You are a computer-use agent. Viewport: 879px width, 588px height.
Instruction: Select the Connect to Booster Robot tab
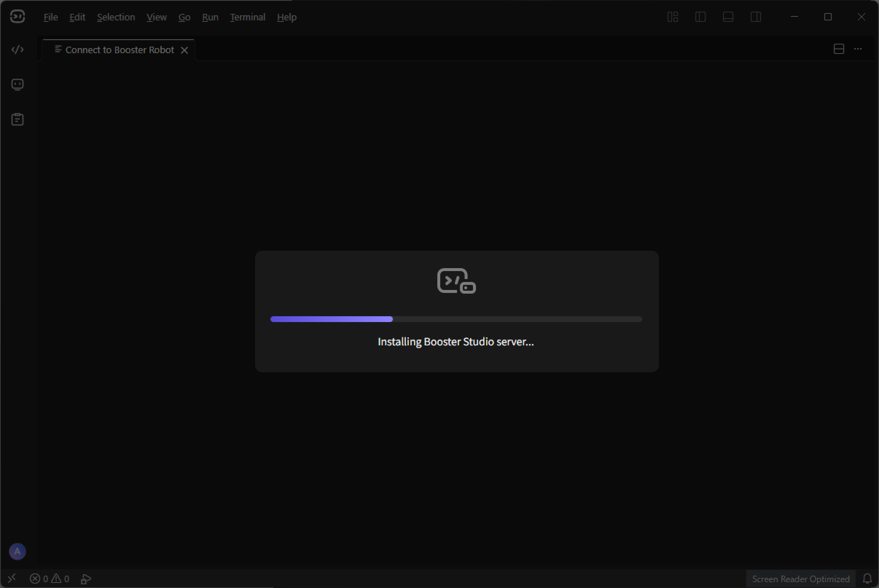tap(118, 50)
